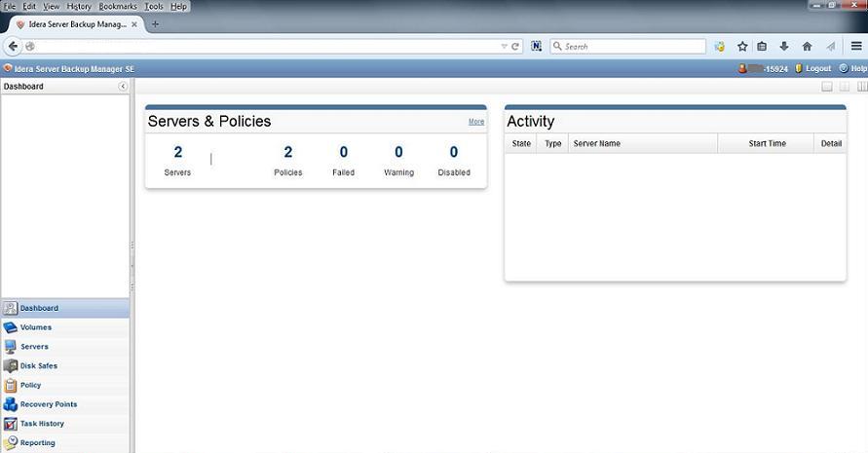Click the Servers computer icon
868x453 pixels.
(10, 347)
